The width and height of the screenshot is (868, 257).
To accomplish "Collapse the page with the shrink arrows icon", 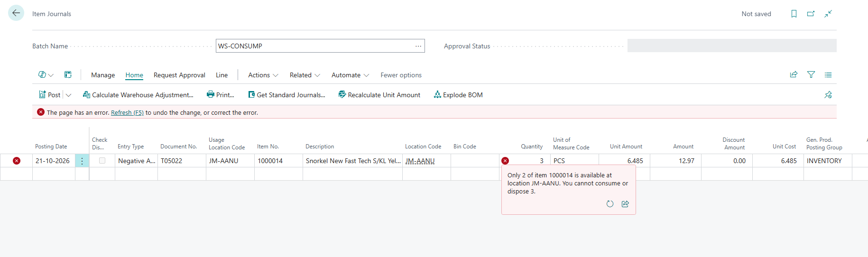I will click(828, 14).
